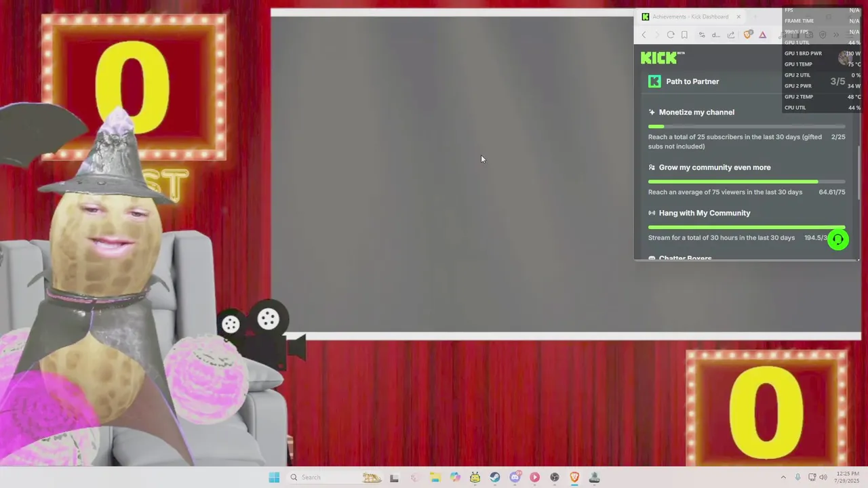Open site settings icon in address bar

coord(702,35)
